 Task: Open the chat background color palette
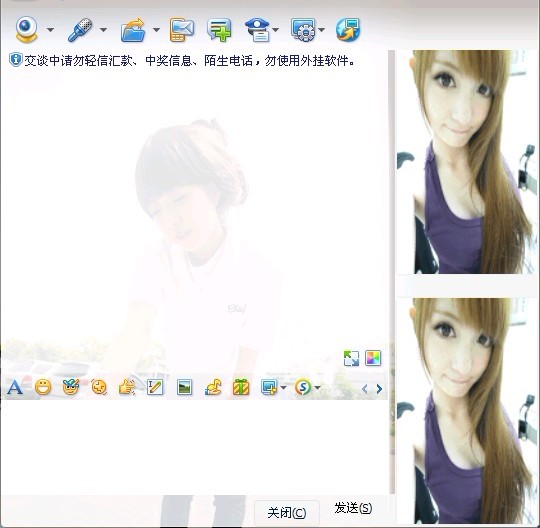pos(373,358)
